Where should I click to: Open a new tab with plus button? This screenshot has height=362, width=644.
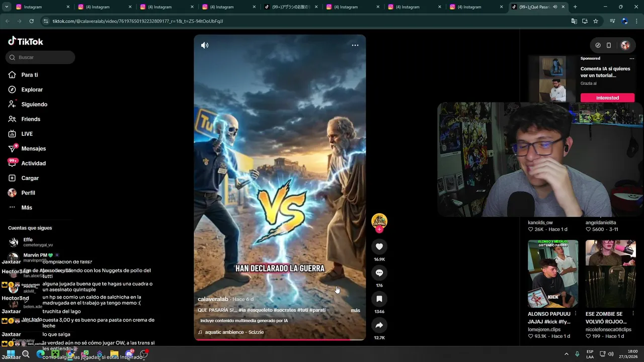coord(575,7)
